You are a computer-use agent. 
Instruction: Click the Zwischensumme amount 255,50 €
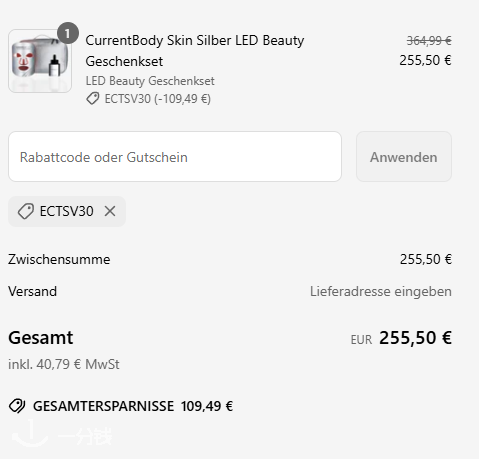coord(426,259)
